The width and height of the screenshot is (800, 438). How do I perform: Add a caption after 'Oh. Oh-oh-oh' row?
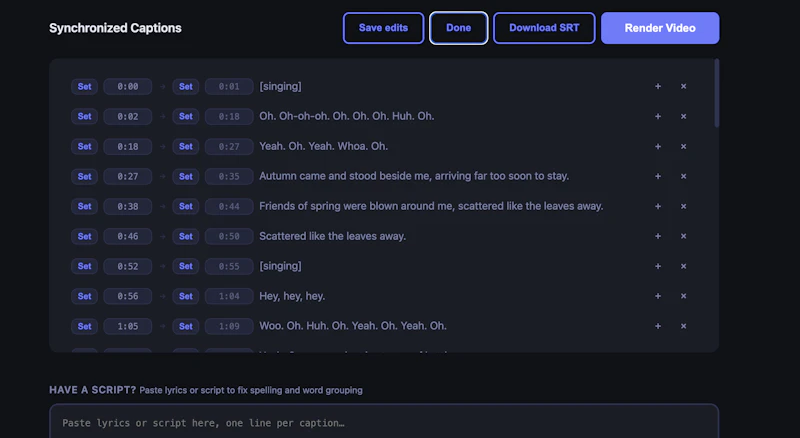658,116
